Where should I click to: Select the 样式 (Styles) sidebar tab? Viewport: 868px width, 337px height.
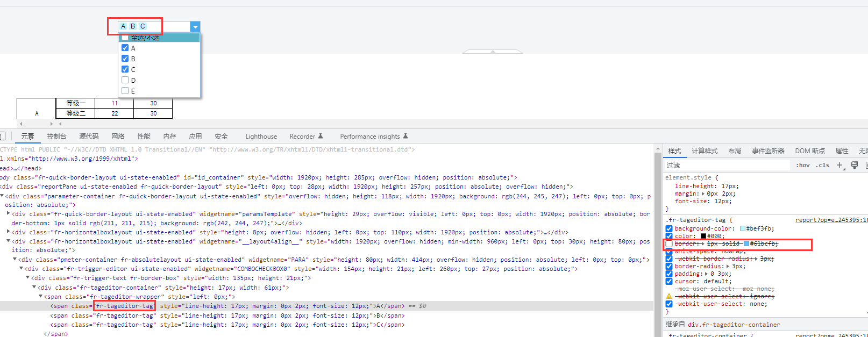[674, 151]
